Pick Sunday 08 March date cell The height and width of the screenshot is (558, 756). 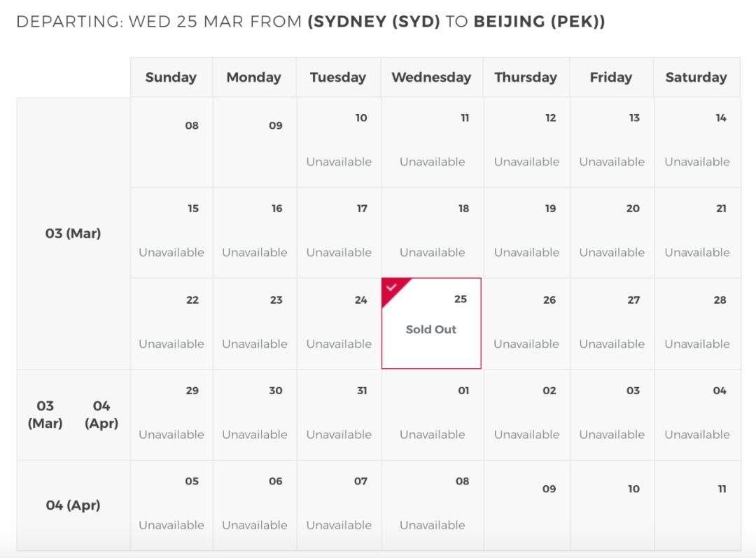point(171,142)
